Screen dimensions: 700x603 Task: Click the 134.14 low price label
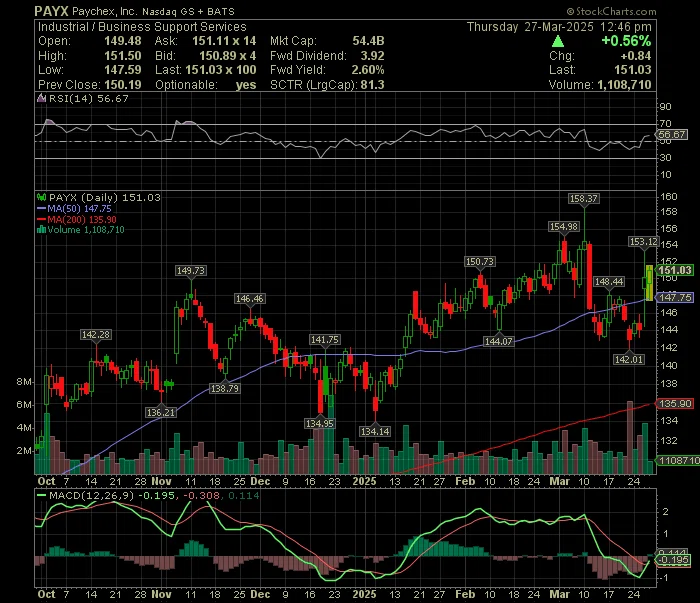click(375, 431)
